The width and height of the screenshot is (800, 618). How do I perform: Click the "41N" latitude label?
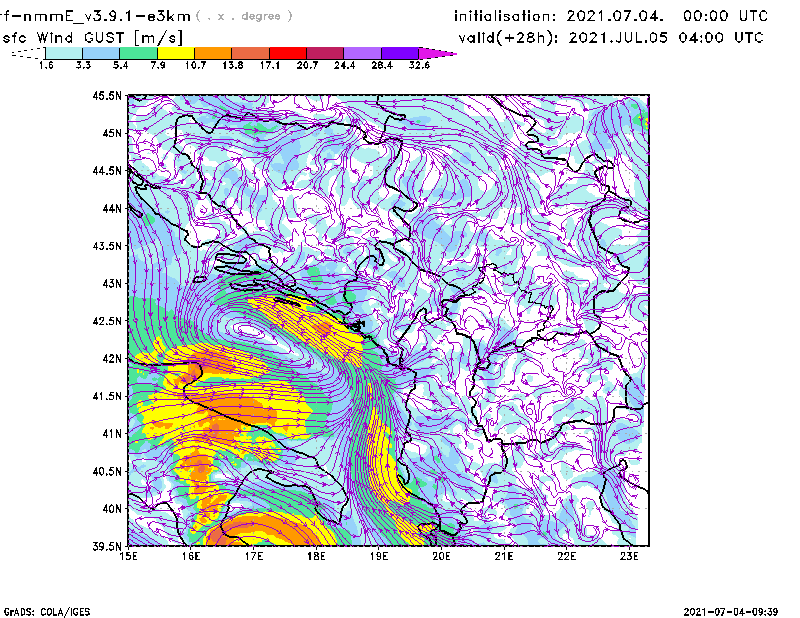[112, 434]
